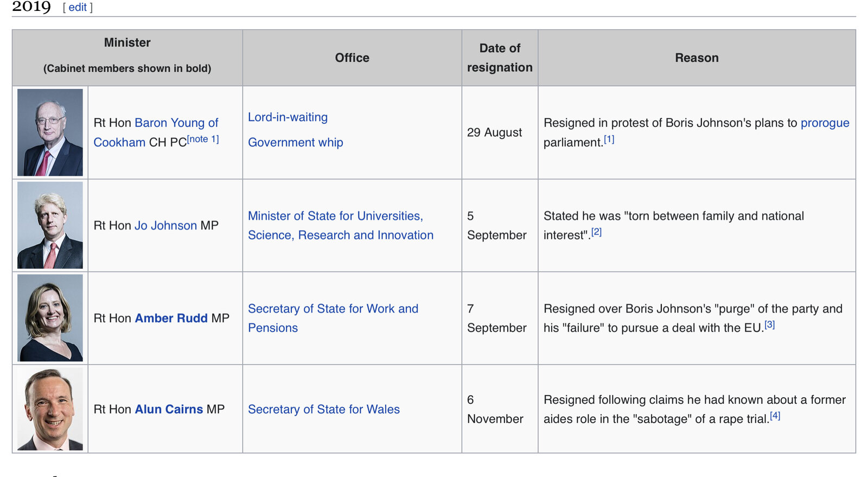Viewport: 868px width, 477px height.
Task: Click the Government whip link
Action: point(295,142)
